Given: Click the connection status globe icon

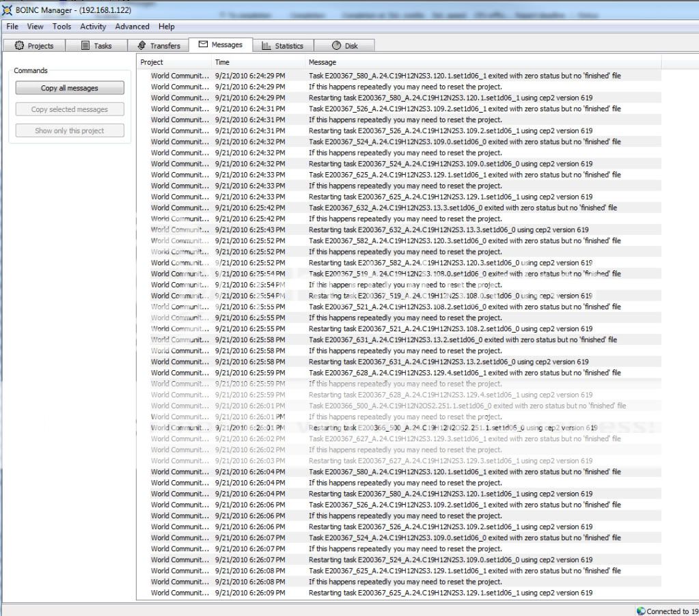Looking at the screenshot, I should point(641,611).
